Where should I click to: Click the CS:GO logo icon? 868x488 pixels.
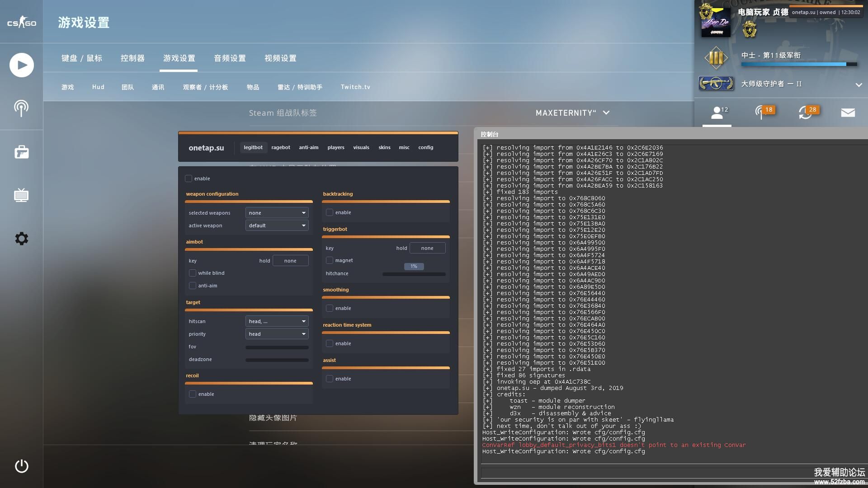[21, 22]
